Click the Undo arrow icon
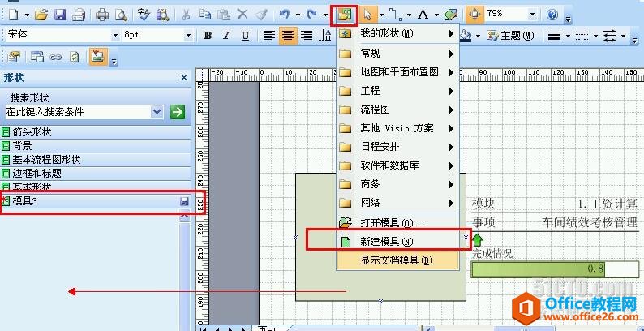The width and height of the screenshot is (644, 331). tap(285, 15)
